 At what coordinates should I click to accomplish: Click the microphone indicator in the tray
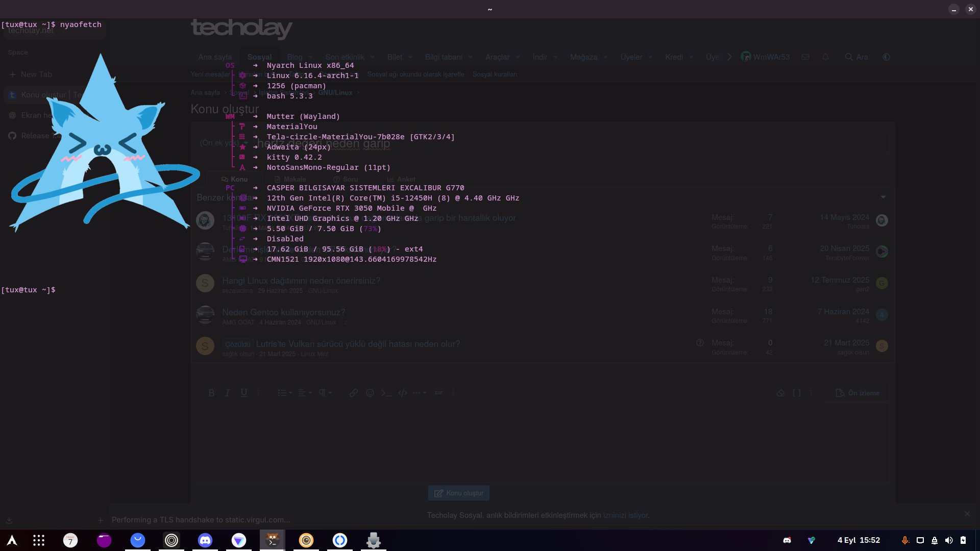pyautogui.click(x=905, y=540)
